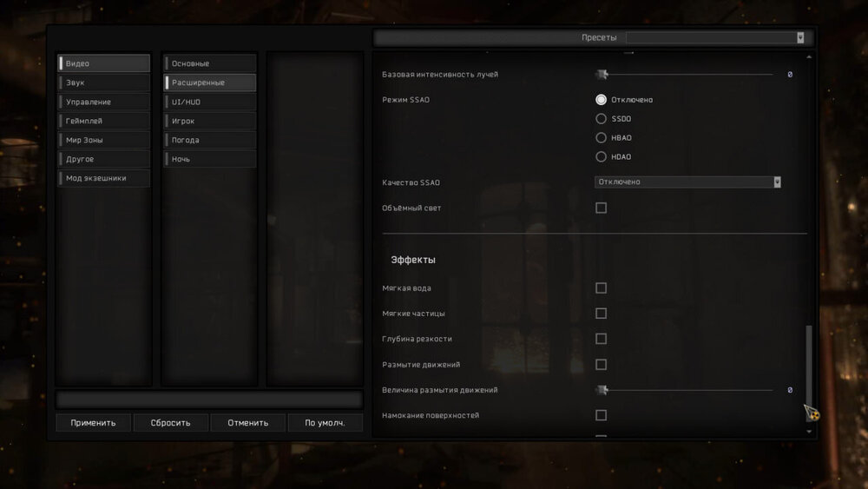The width and height of the screenshot is (868, 489).
Task: Open the Видео settings category
Action: coord(104,63)
